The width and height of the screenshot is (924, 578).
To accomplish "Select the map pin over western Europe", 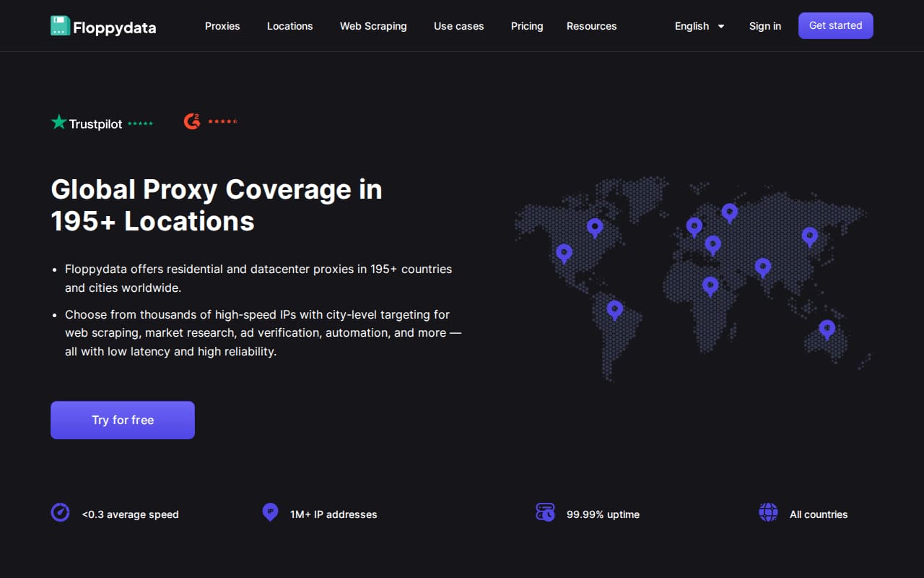I will [694, 227].
